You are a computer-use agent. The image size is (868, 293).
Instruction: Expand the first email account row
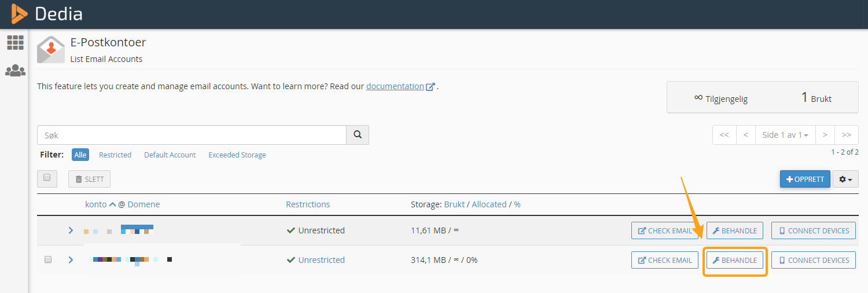pyautogui.click(x=71, y=230)
